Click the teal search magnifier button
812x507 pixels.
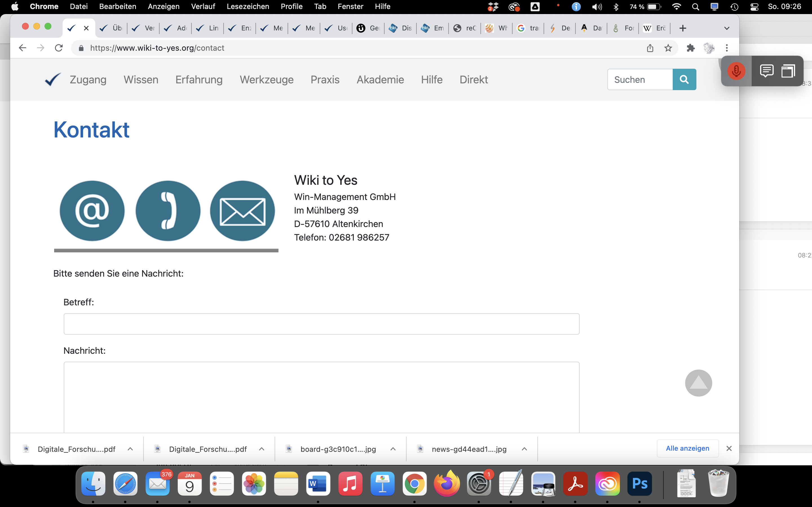tap(684, 79)
